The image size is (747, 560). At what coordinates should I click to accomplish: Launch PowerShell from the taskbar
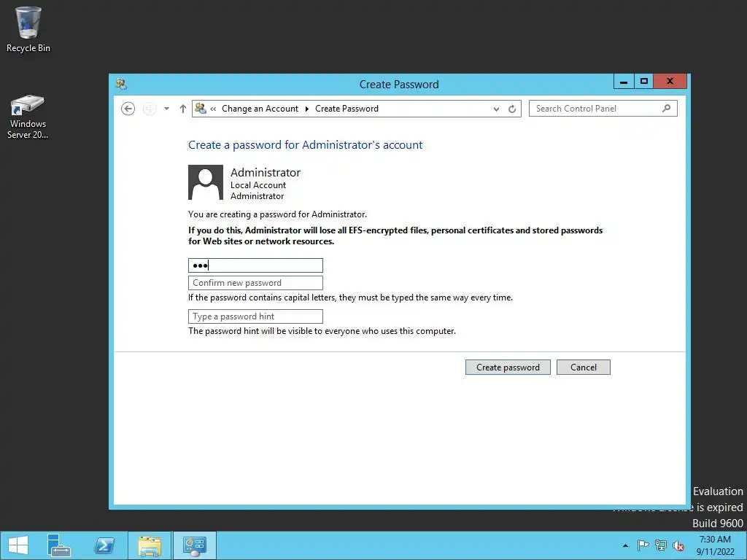point(104,545)
